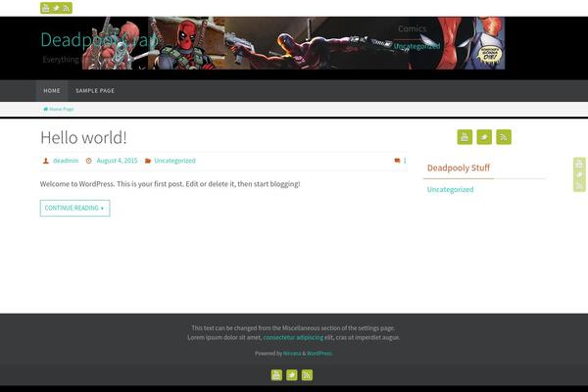The image size is (588, 392).
Task: Open the comment count 1 link
Action: pos(405,161)
